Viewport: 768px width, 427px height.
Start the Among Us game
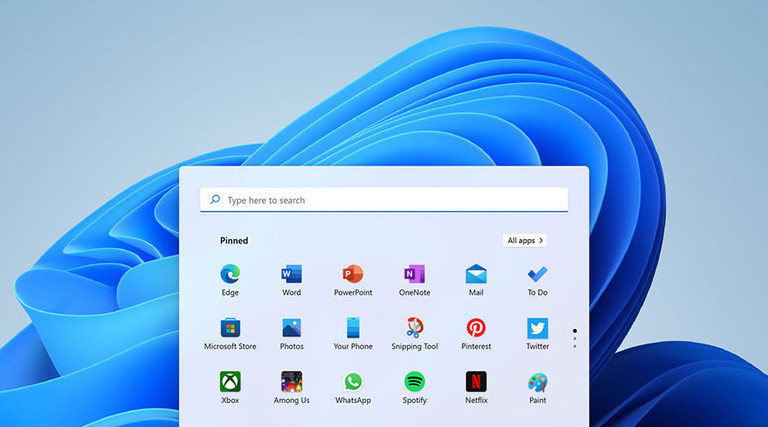click(x=291, y=387)
